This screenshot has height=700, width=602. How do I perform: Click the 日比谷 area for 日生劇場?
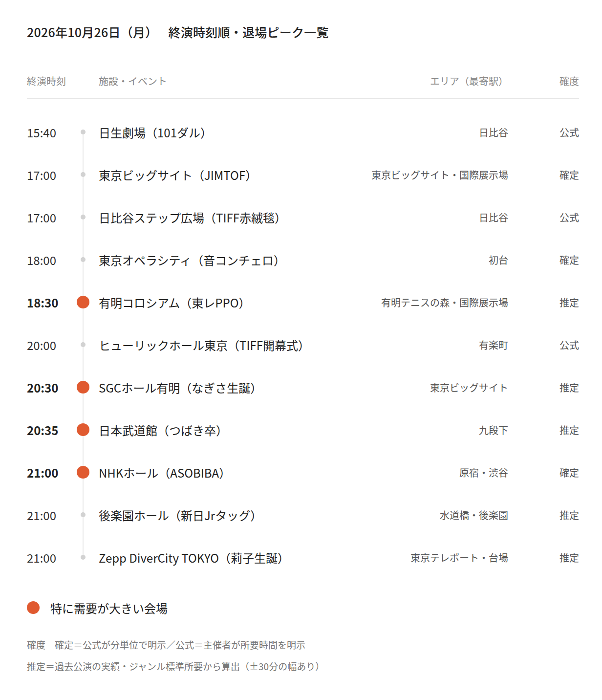coord(494,132)
